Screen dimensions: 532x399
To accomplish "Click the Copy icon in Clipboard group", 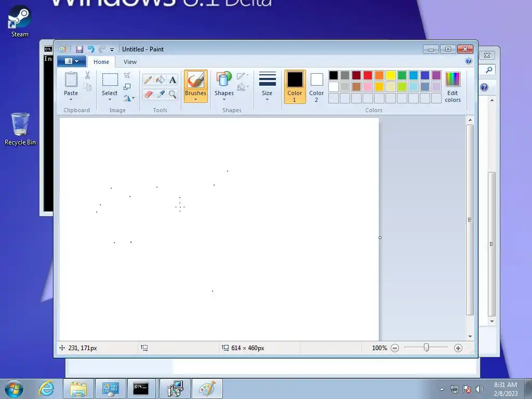I will pyautogui.click(x=87, y=87).
